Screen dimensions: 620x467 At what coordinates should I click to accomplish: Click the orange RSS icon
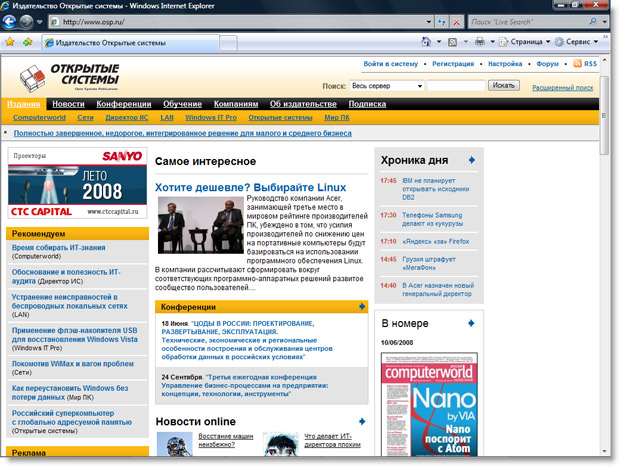(577, 63)
